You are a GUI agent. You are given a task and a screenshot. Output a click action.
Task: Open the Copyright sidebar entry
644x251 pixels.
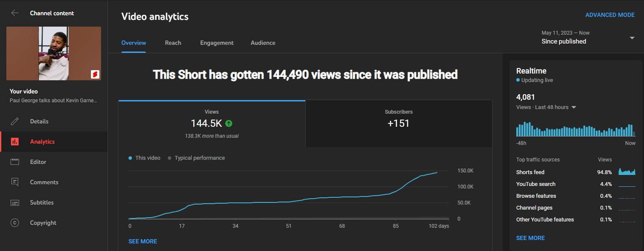click(x=54, y=223)
